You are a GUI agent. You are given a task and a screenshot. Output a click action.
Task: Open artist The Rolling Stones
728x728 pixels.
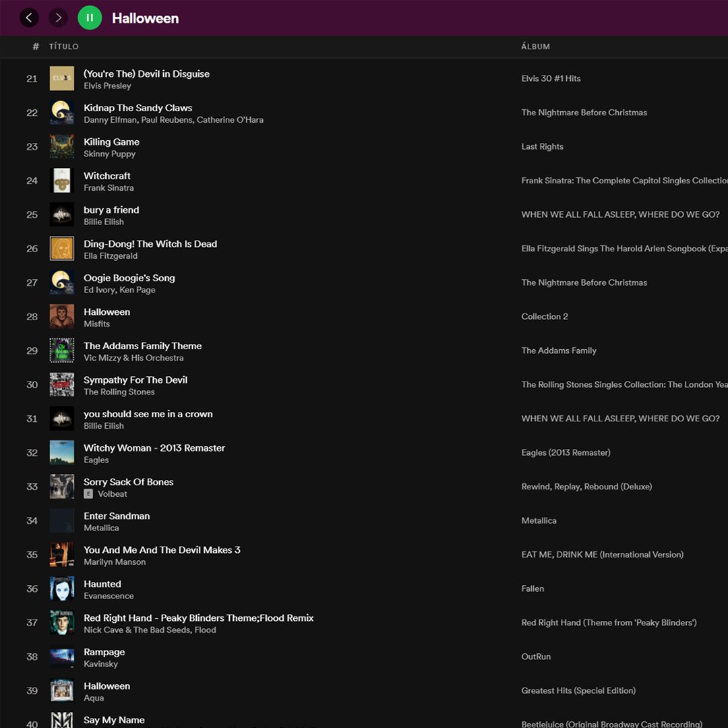[x=119, y=392]
